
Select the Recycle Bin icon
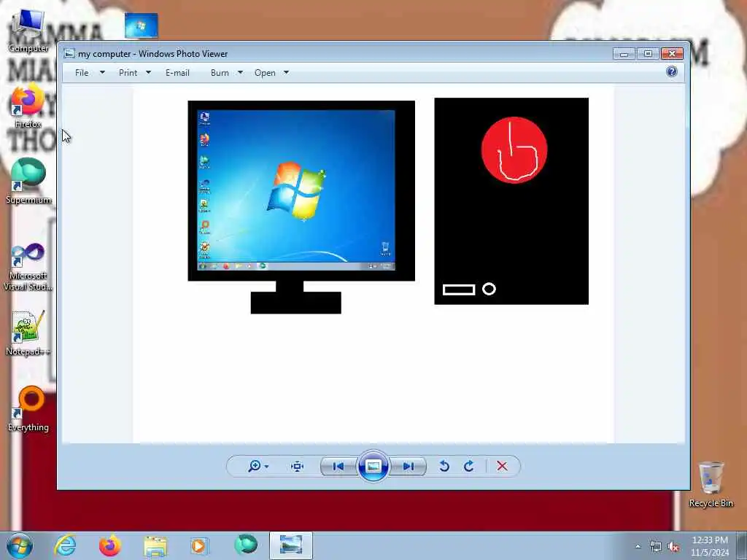pos(711,484)
